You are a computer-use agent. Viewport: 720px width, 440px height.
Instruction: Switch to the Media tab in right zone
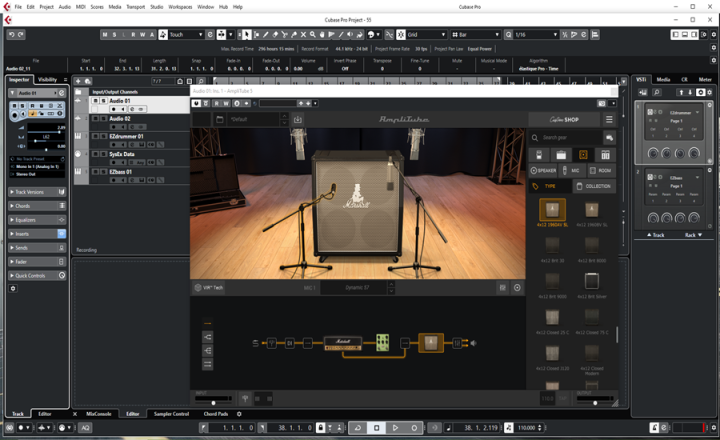tap(663, 79)
